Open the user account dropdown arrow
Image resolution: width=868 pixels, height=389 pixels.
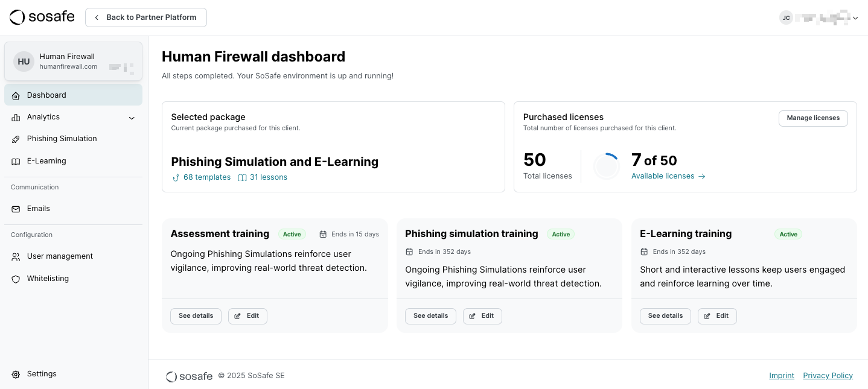855,18
